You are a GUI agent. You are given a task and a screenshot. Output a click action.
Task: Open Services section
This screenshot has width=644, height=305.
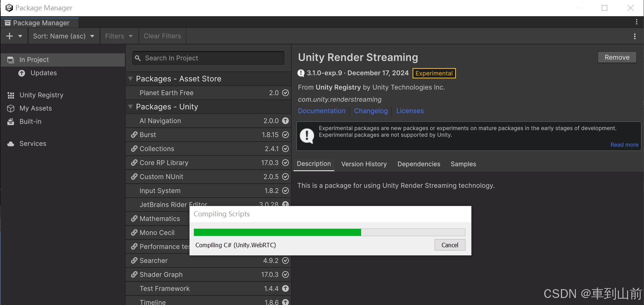pyautogui.click(x=63, y=143)
